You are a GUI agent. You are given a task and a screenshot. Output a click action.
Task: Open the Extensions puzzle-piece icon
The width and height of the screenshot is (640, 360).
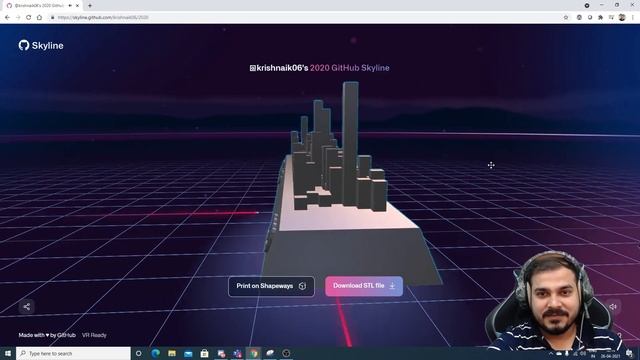coord(600,18)
